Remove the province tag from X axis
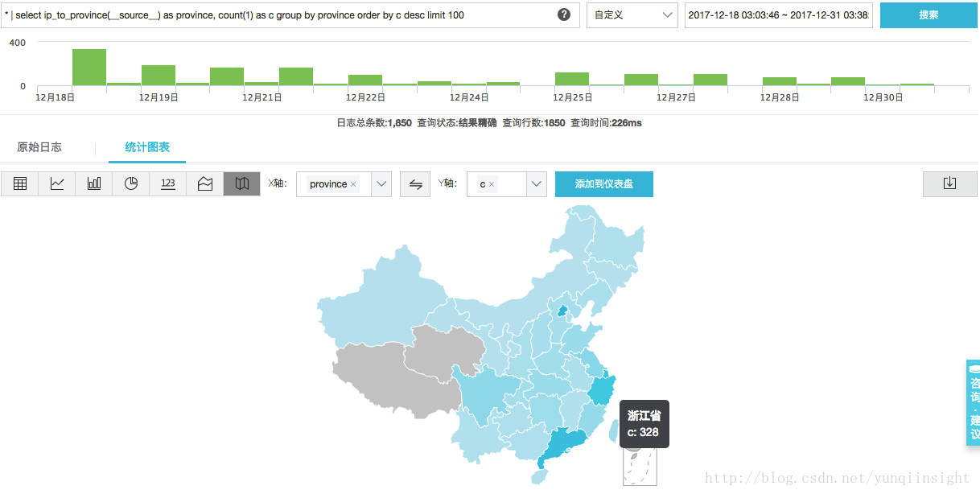 tap(353, 184)
